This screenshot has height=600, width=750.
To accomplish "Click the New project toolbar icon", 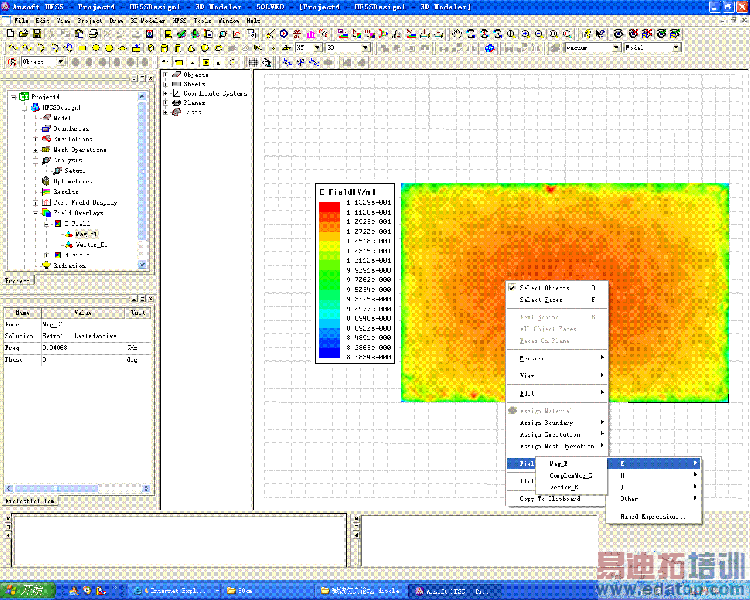I will [9, 33].
